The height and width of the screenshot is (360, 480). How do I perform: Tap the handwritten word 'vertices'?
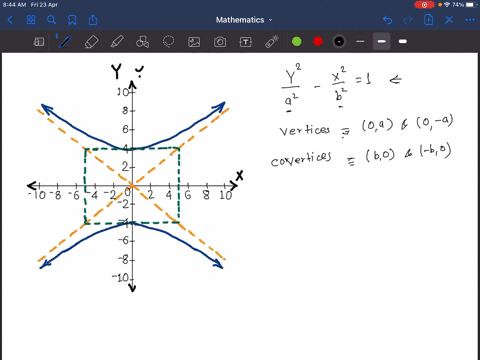coord(305,130)
